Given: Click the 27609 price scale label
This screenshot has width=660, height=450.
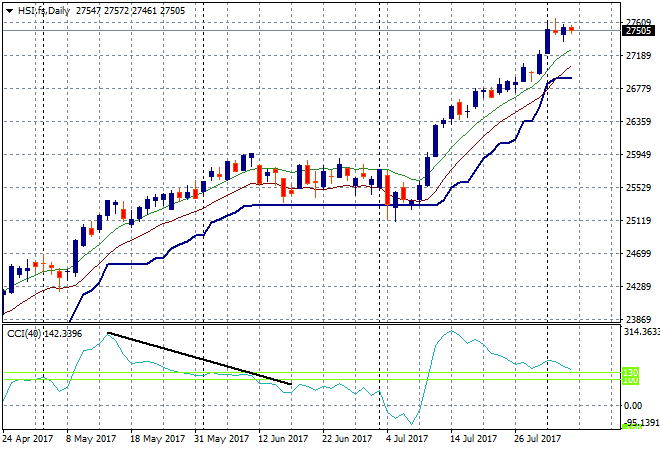Looking at the screenshot, I should click(x=638, y=22).
